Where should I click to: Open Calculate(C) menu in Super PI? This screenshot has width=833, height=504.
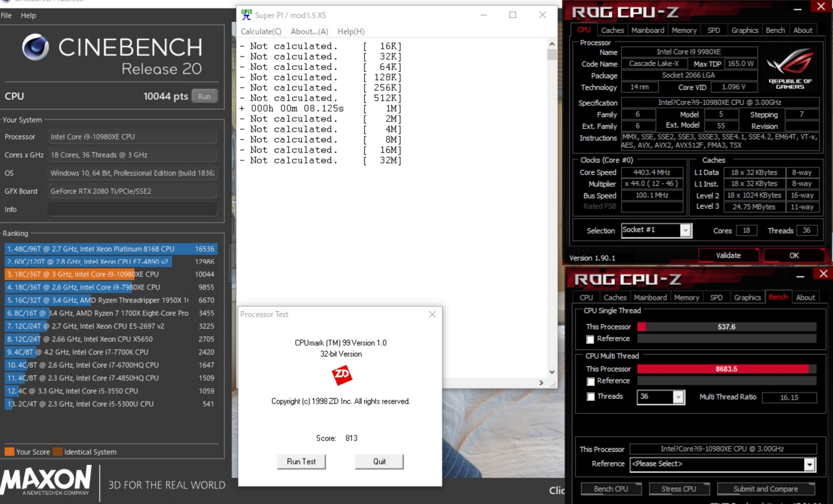point(261,31)
